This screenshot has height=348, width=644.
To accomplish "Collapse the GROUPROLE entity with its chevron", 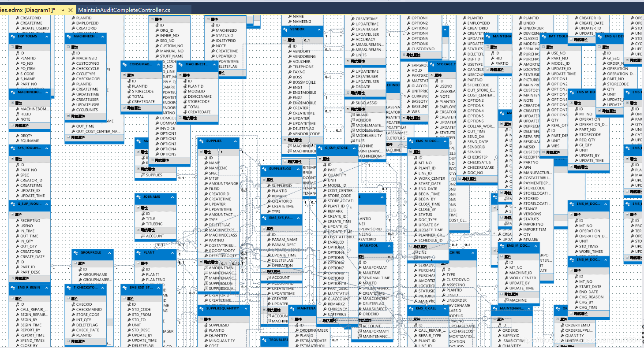I will point(109,253).
